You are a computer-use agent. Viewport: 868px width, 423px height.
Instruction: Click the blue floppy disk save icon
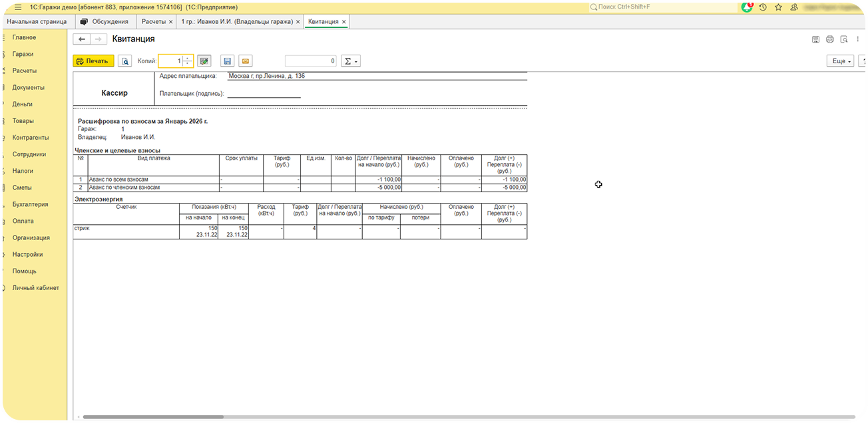228,61
